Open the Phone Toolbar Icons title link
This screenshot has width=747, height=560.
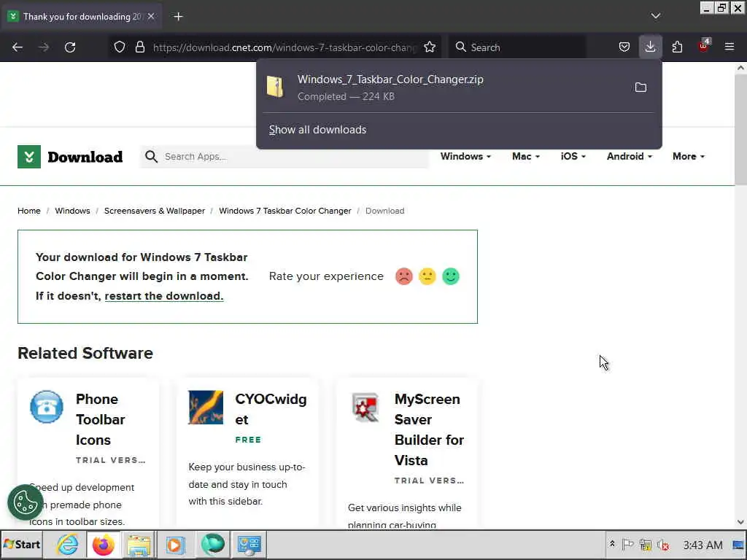click(x=100, y=419)
